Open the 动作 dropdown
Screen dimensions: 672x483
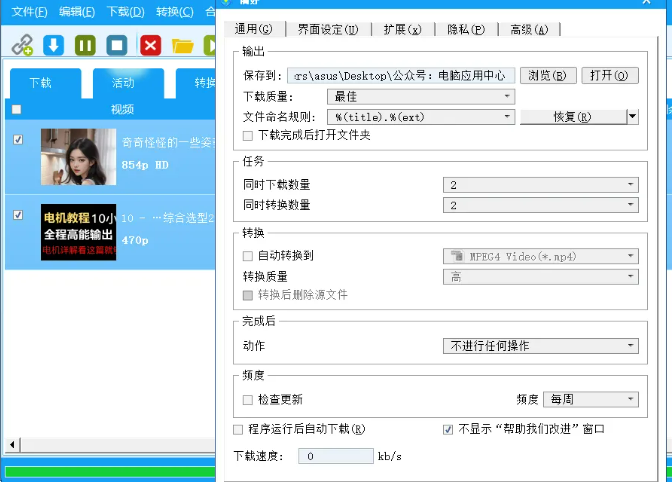(x=540, y=346)
